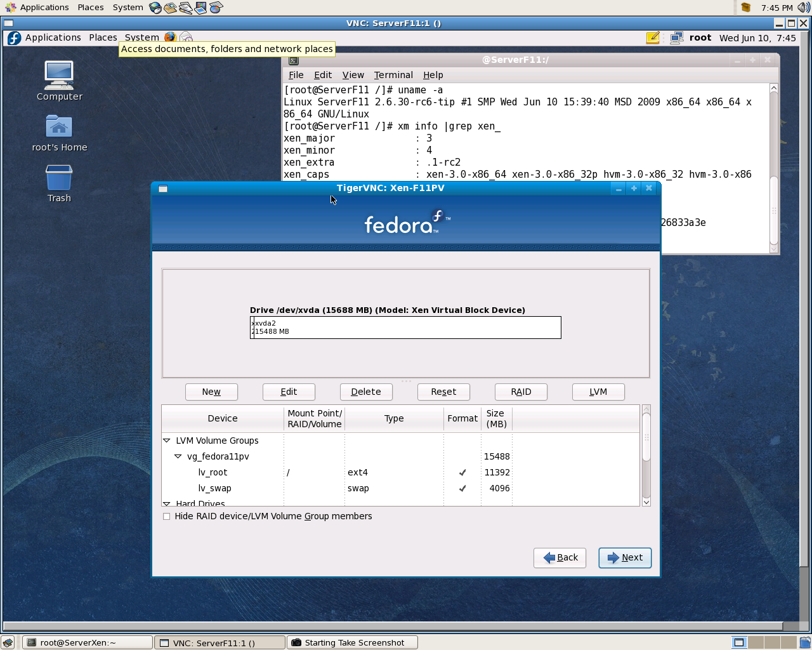Toggle Hide RAID device/LVM Volume Group members

tap(167, 517)
